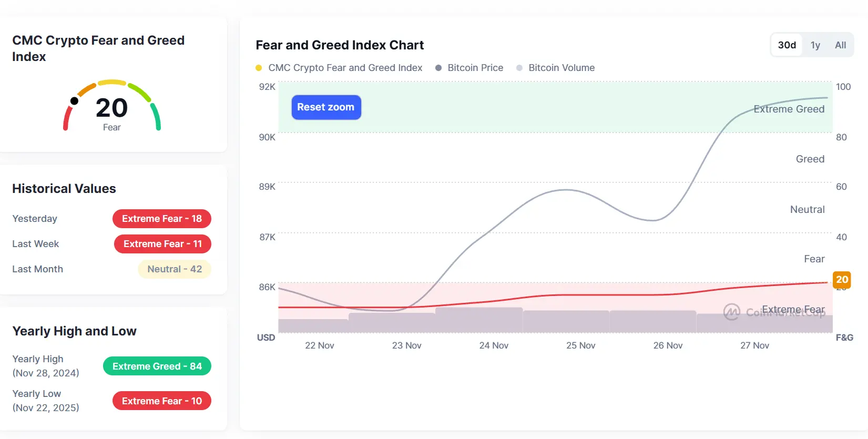Image resolution: width=868 pixels, height=439 pixels.
Task: Click the fear and greed gauge value 20
Action: point(111,108)
